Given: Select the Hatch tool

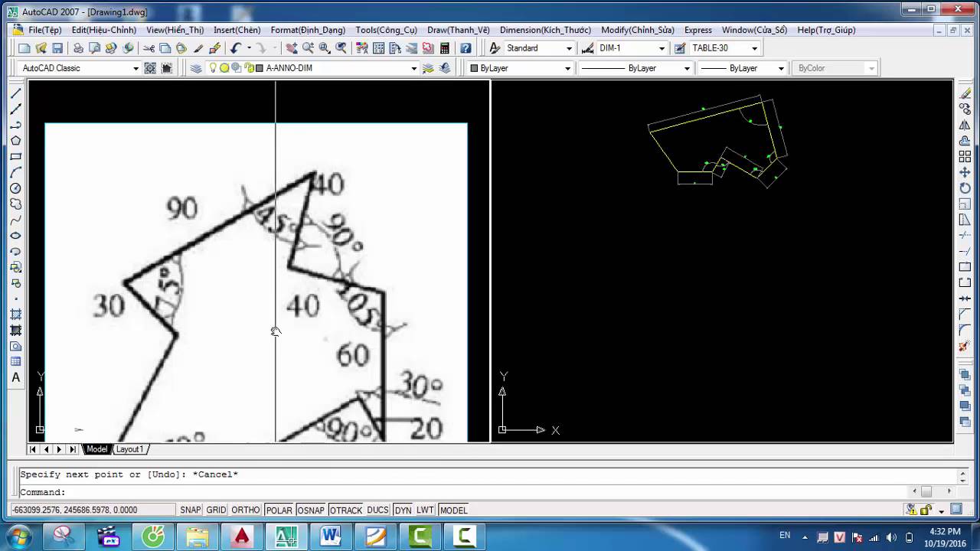Looking at the screenshot, I should (15, 315).
